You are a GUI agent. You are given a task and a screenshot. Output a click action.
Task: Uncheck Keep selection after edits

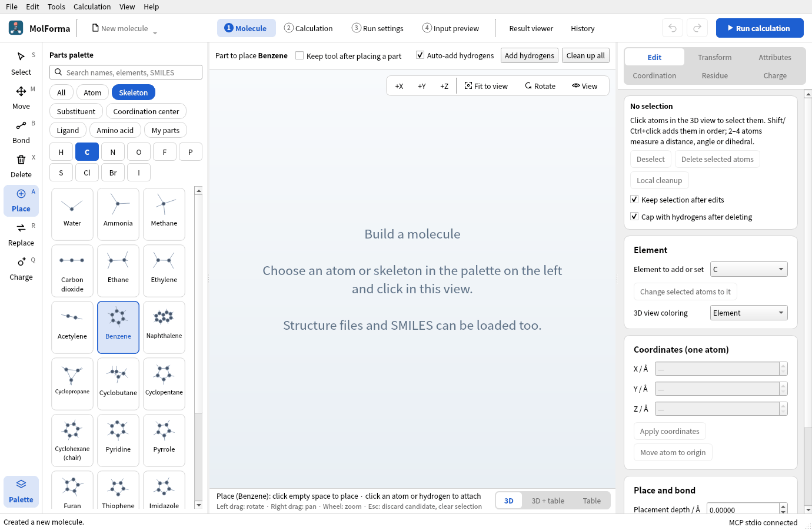click(634, 200)
